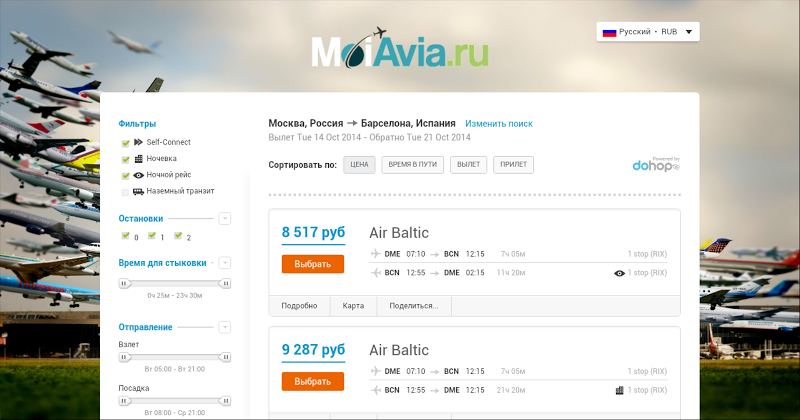The width and height of the screenshot is (800, 420).
Task: Click the Russian flag icon
Action: pos(608,32)
